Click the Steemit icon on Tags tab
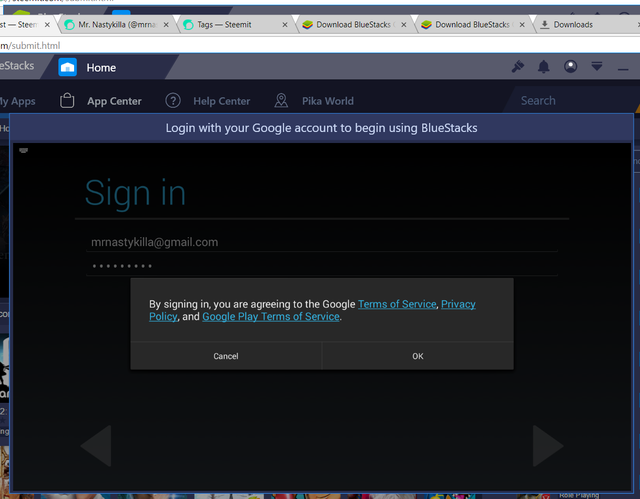The width and height of the screenshot is (640, 499). click(x=188, y=25)
